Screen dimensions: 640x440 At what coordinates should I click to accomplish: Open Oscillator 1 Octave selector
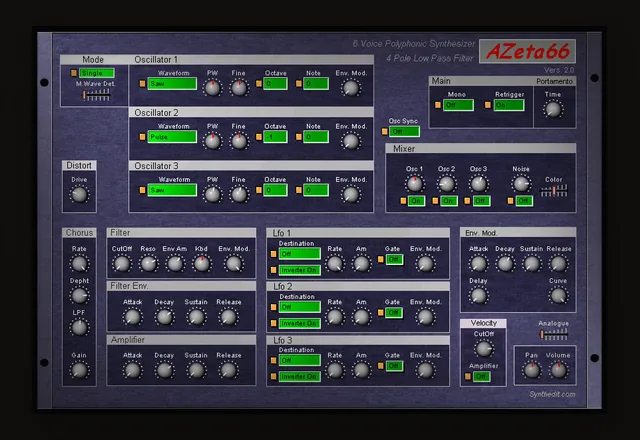pos(276,84)
